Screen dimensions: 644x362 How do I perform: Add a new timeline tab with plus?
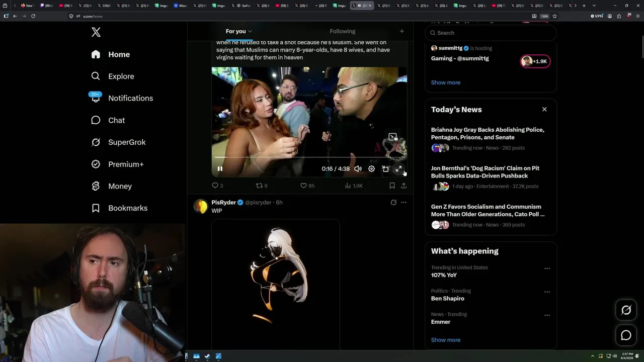(x=401, y=31)
